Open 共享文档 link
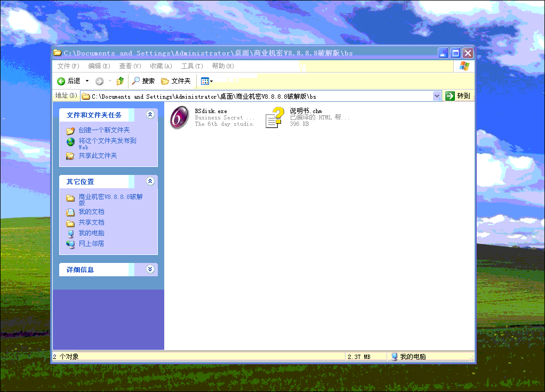Screen dimensions: 545x392 pos(91,222)
